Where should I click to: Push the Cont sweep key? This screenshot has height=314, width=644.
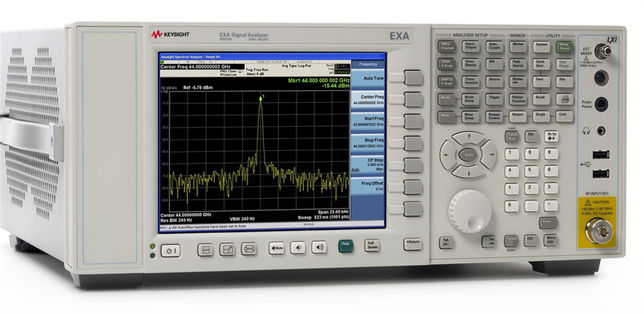tap(564, 116)
